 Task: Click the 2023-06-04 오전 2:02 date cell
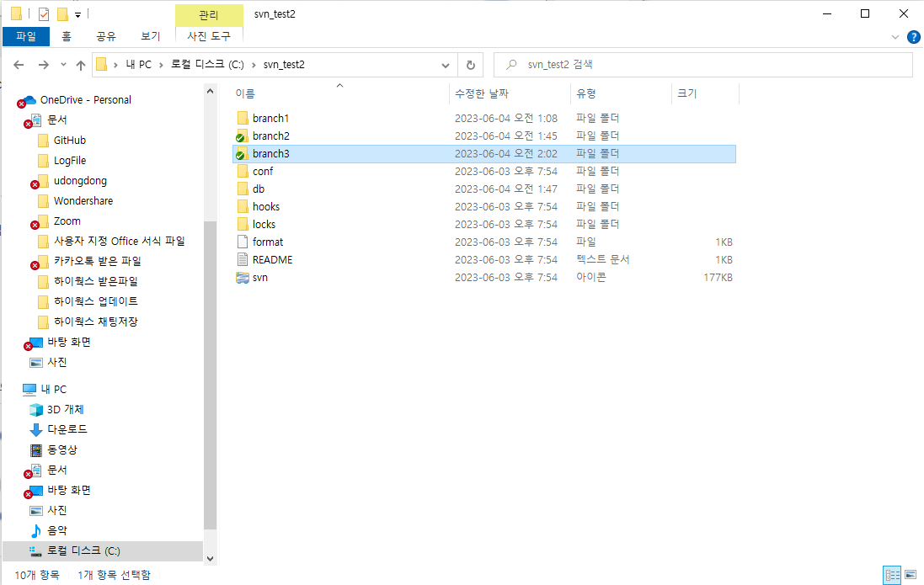click(505, 154)
